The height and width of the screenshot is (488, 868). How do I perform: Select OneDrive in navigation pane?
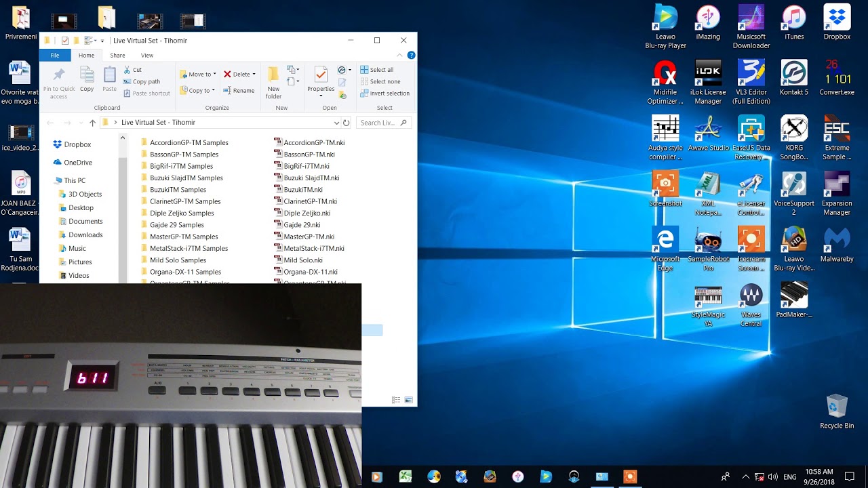pyautogui.click(x=72, y=163)
